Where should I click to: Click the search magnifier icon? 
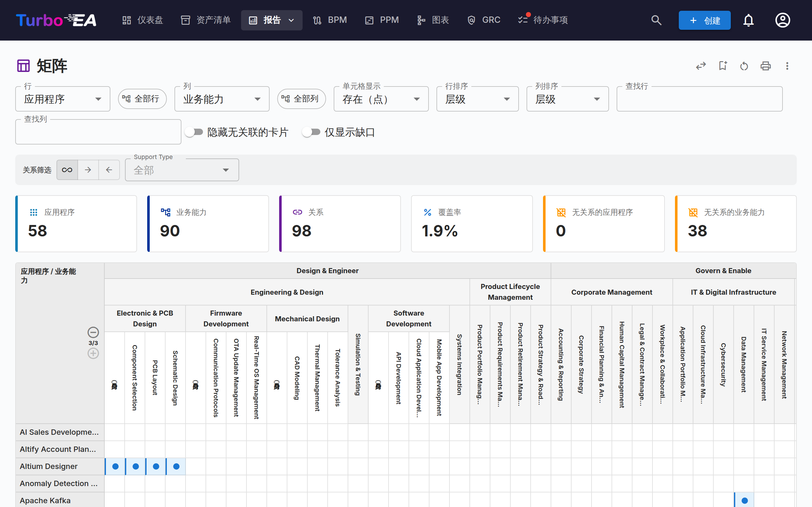656,20
